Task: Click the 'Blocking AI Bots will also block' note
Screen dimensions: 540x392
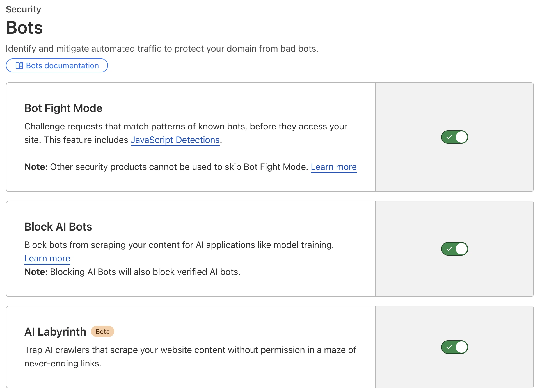Action: click(x=132, y=272)
